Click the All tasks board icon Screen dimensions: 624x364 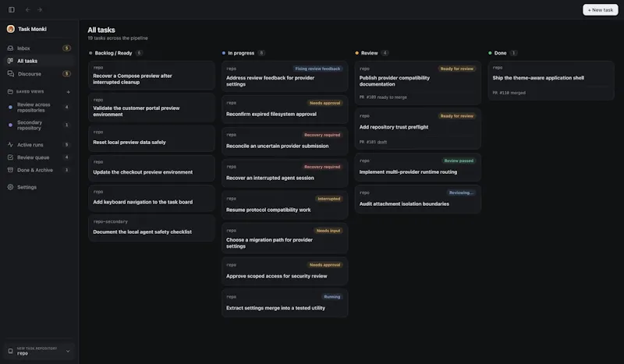(x=10, y=61)
